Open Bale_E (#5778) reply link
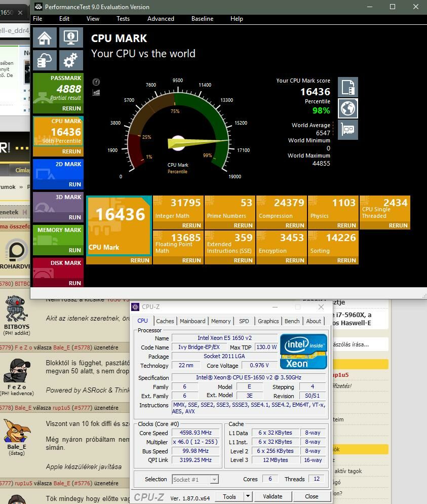Image resolution: width=427 pixels, height=504 pixels. click(x=72, y=347)
